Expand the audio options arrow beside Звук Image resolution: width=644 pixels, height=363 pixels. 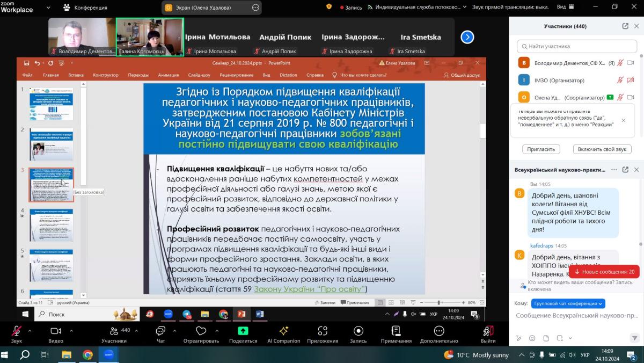tap(30, 331)
